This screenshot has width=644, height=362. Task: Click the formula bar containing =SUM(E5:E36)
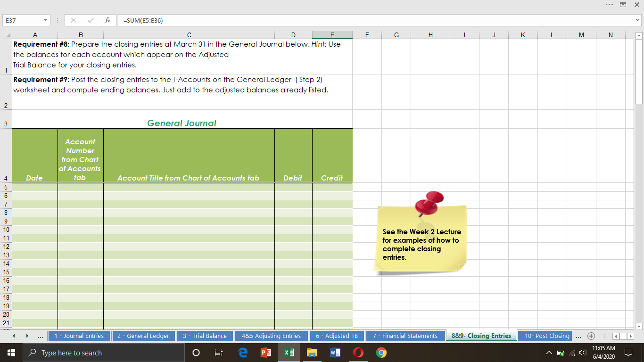(375, 20)
